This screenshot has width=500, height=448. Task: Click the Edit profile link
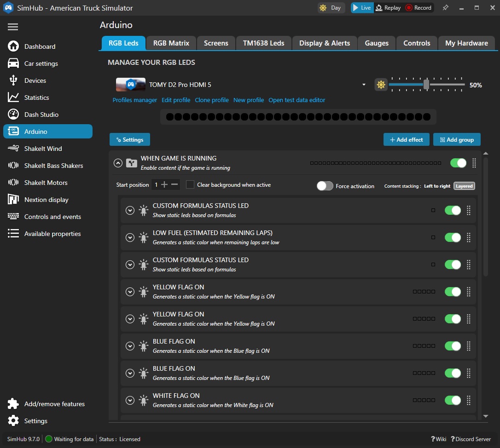point(176,100)
